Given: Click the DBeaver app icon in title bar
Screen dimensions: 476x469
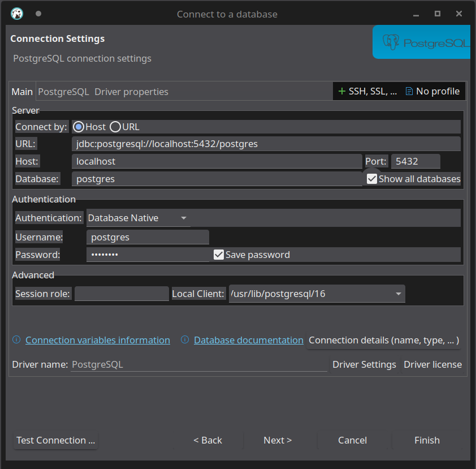Looking at the screenshot, I should click(17, 14).
